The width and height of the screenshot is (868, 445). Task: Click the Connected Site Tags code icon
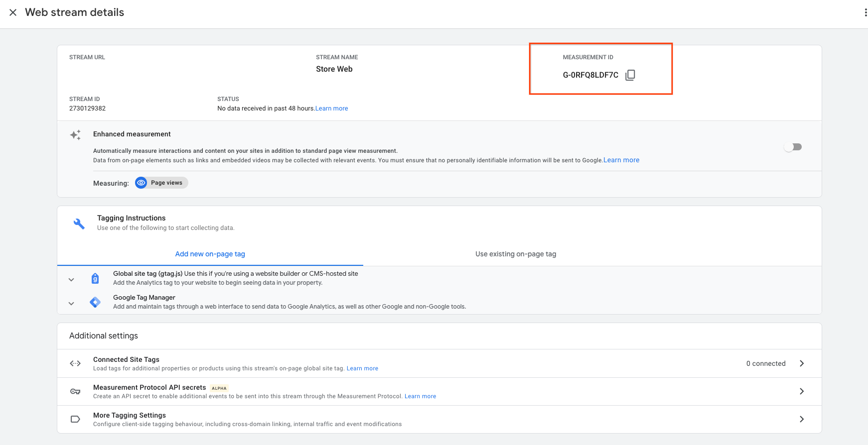[75, 363]
